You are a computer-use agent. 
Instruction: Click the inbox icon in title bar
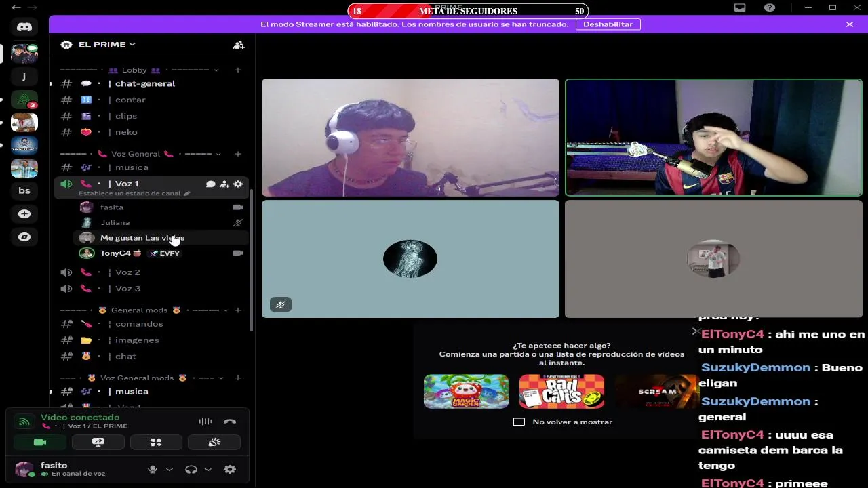[x=740, y=7]
